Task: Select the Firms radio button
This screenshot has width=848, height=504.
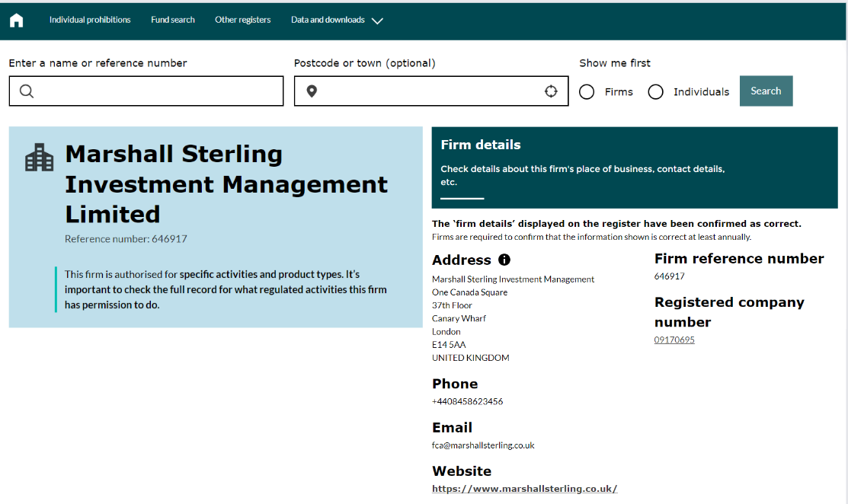Action: tap(587, 92)
